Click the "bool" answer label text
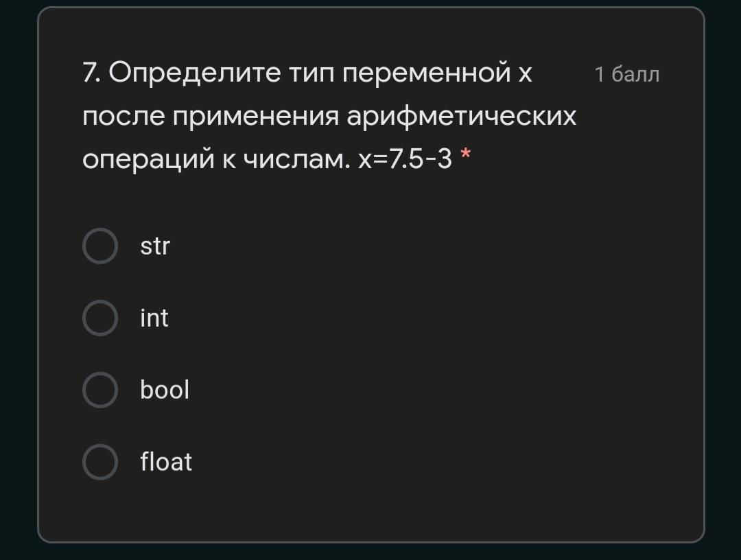This screenshot has width=741, height=560. click(x=165, y=390)
